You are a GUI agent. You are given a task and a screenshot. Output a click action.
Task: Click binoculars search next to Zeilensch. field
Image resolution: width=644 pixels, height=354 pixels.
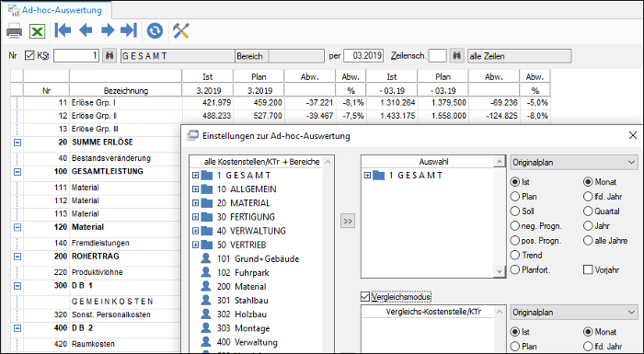coord(456,55)
